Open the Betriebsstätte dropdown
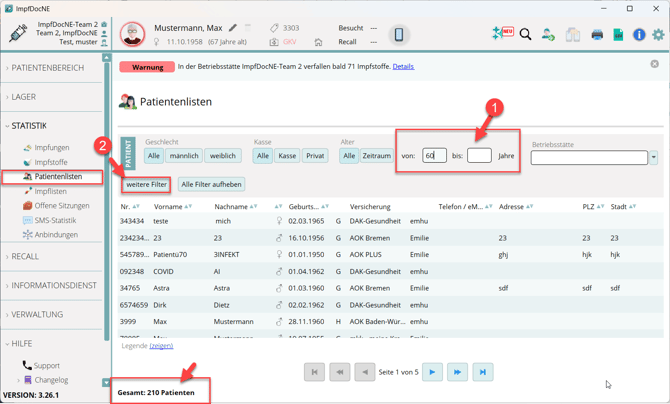The height and width of the screenshot is (404, 670). 654,158
